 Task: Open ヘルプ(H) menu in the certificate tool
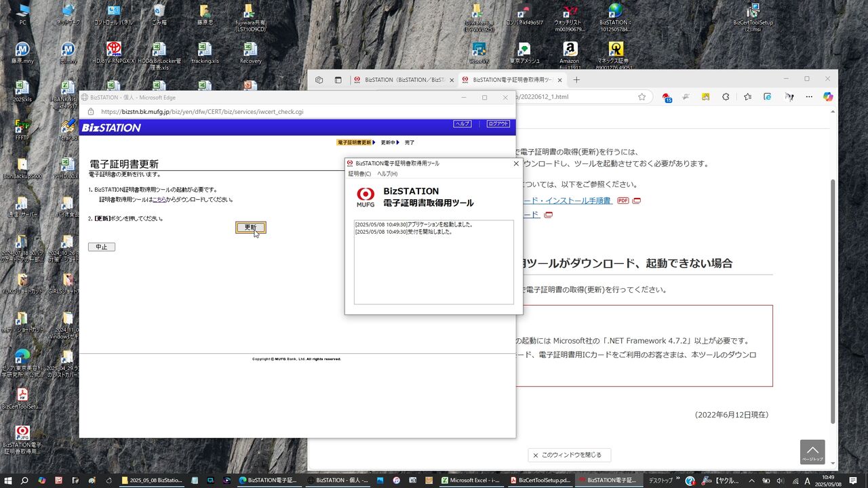point(388,174)
